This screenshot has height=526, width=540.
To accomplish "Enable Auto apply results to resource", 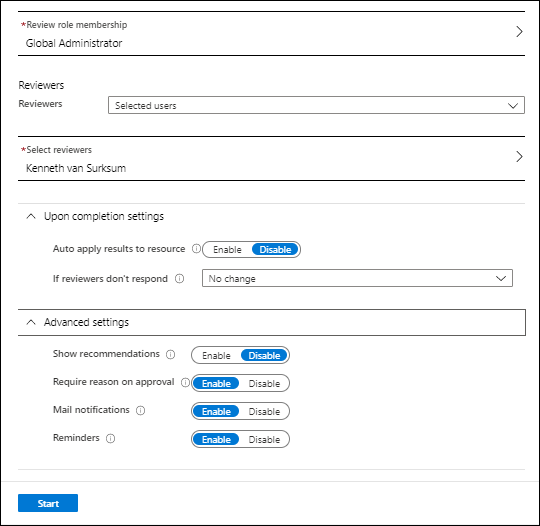I will [227, 249].
